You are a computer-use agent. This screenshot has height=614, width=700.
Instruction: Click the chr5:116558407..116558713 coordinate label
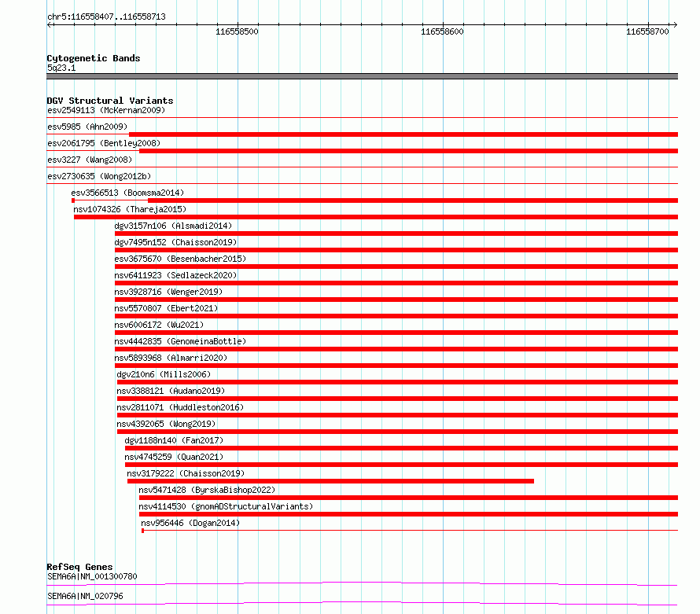pos(106,17)
